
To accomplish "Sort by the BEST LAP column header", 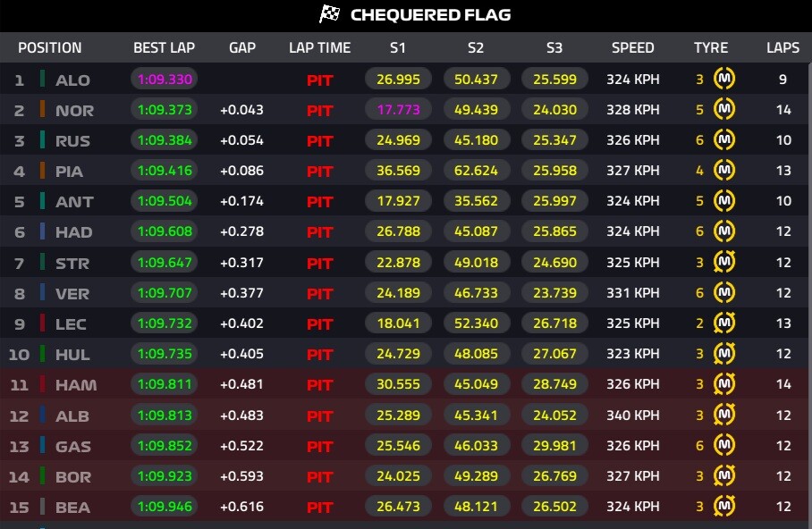I will pyautogui.click(x=164, y=48).
